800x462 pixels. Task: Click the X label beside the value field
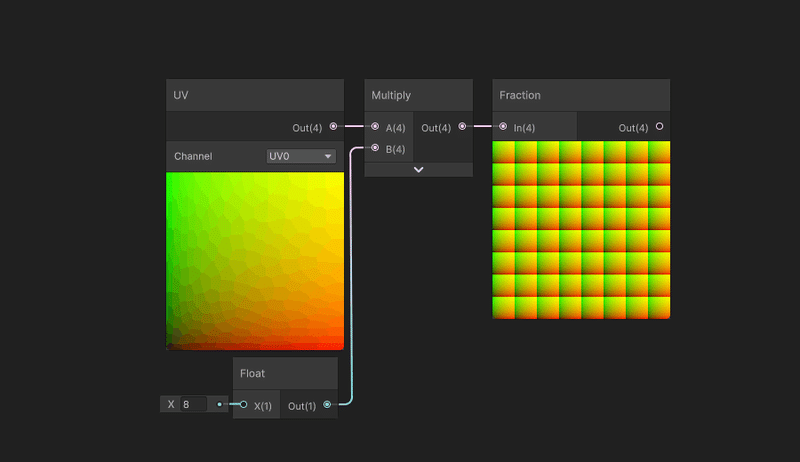[171, 404]
